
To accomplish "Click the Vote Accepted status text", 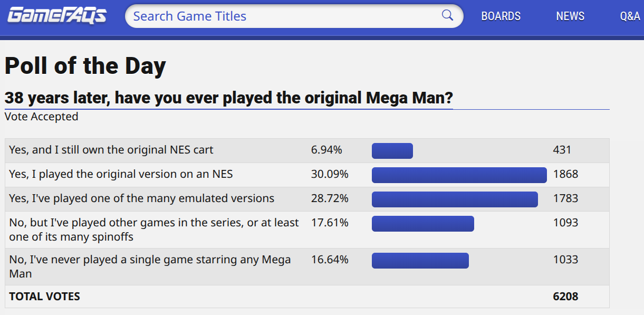I will point(41,117).
